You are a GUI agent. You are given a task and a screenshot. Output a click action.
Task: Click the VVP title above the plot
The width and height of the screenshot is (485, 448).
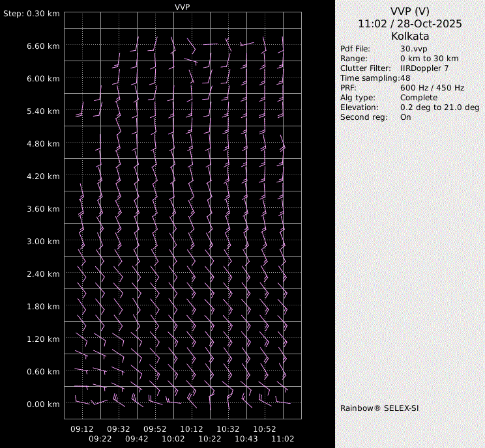(183, 7)
